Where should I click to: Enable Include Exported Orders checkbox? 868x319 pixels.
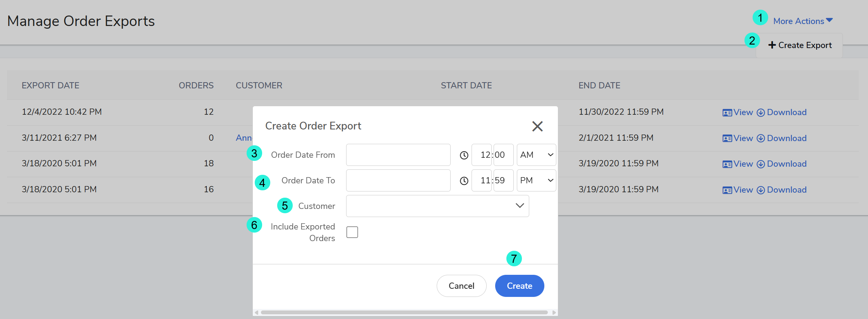352,232
